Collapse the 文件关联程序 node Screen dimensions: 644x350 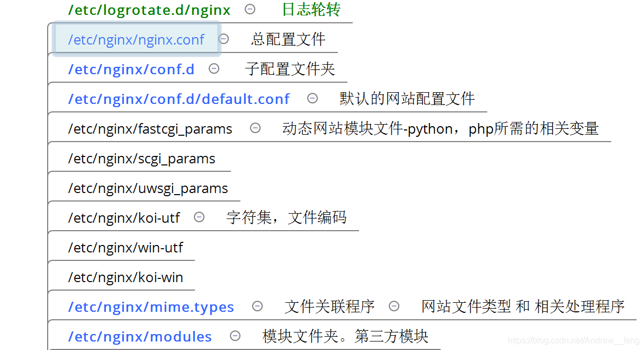click(394, 306)
